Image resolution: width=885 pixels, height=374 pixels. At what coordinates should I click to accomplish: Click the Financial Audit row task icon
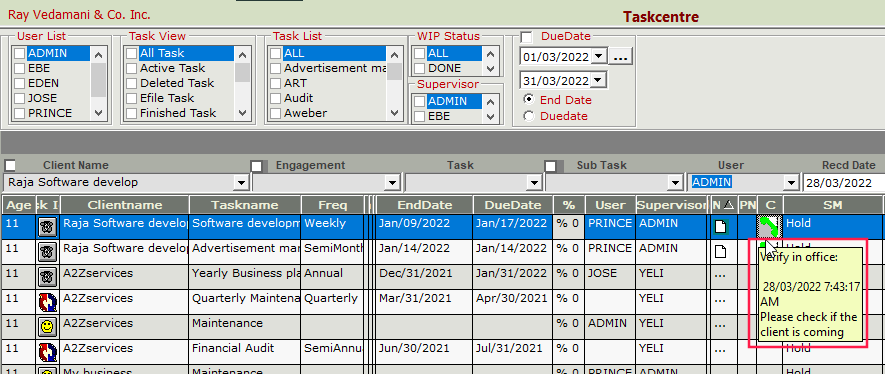click(47, 352)
